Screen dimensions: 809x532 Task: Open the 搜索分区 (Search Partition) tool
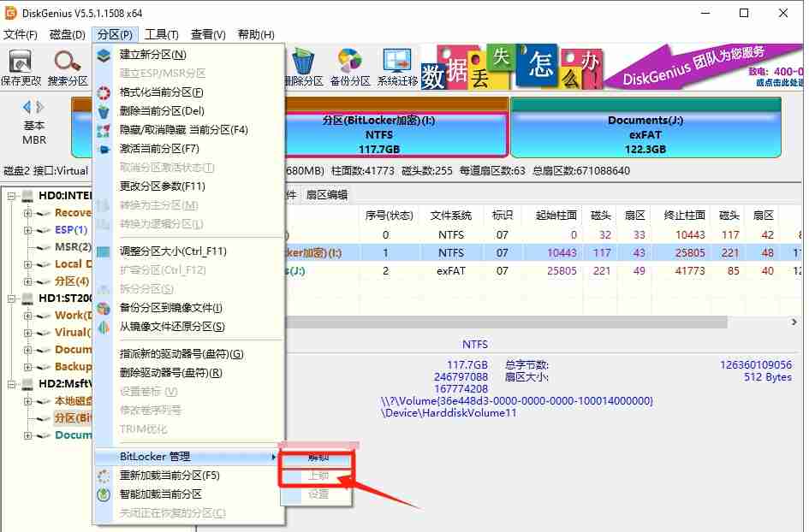tap(67, 64)
